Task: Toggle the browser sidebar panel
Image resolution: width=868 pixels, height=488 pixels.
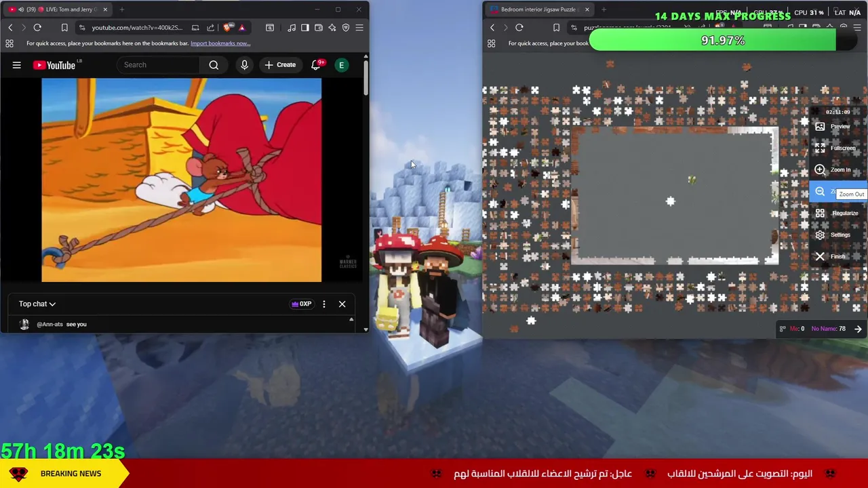Action: pyautogui.click(x=305, y=28)
